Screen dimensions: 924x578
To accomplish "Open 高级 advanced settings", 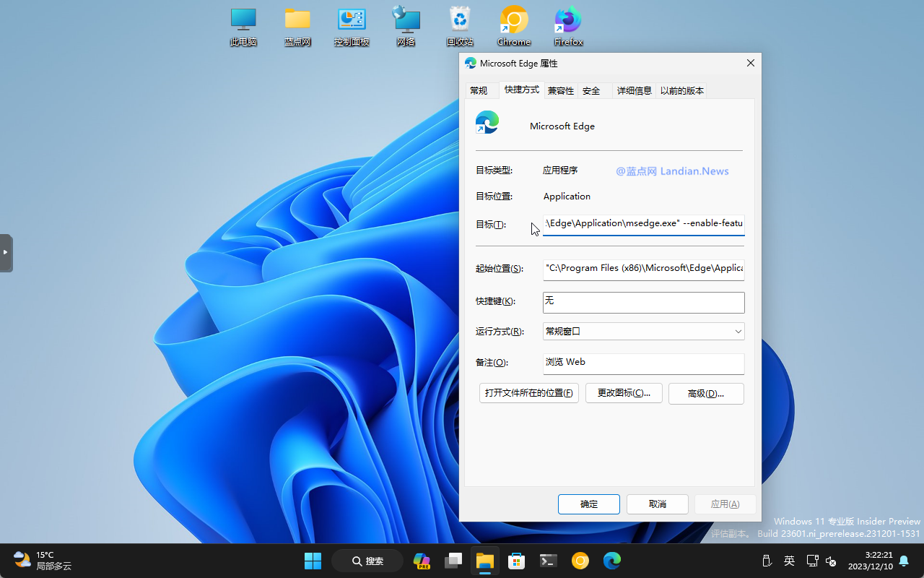I will point(705,394).
